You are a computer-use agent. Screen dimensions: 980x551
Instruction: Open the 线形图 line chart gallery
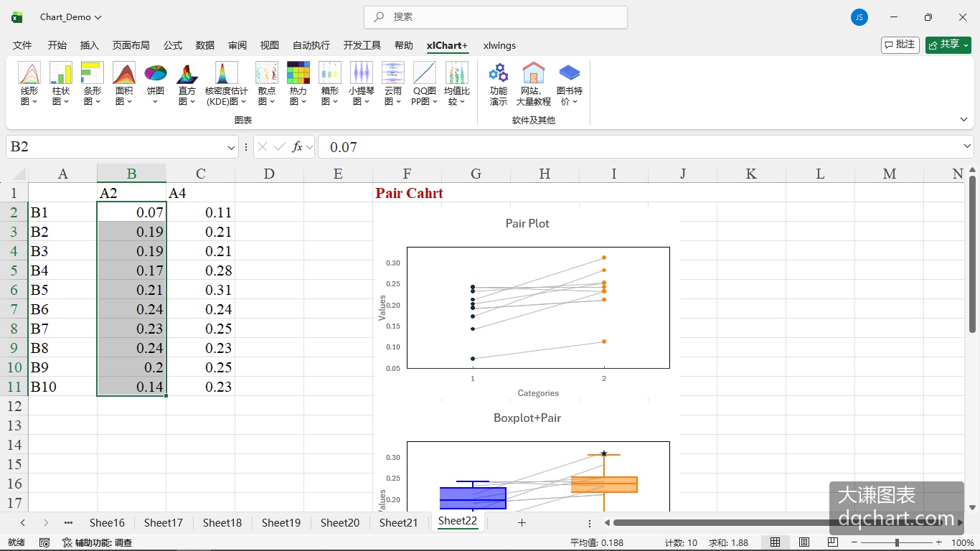pos(29,84)
